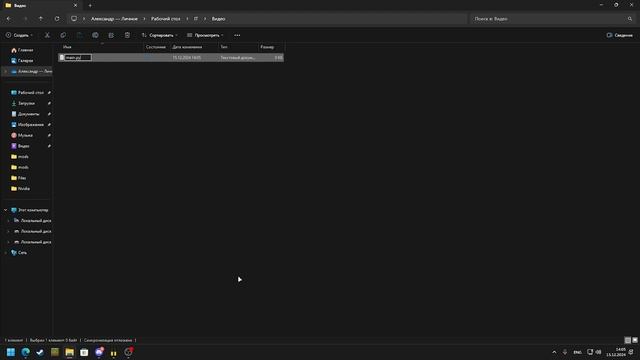The height and width of the screenshot is (360, 640).
Task: Click inside the main.py rename text box
Action: pyautogui.click(x=78, y=58)
